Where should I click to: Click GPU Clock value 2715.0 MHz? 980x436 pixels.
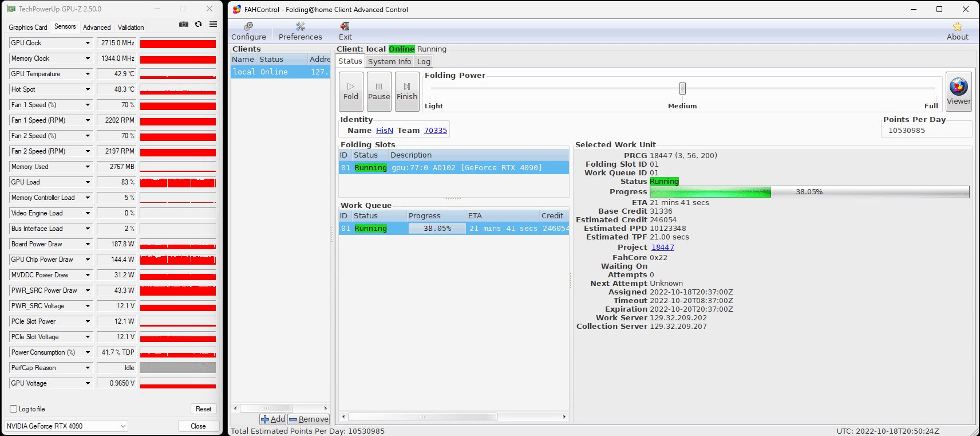click(x=117, y=43)
